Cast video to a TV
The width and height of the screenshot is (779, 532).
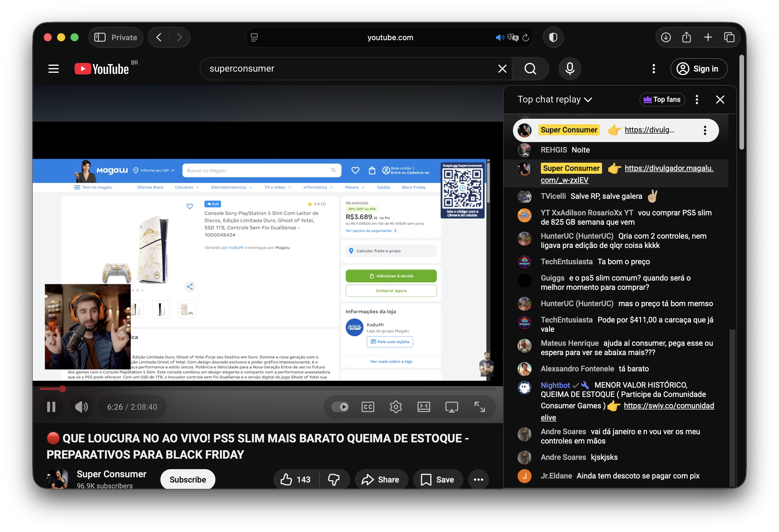click(452, 407)
